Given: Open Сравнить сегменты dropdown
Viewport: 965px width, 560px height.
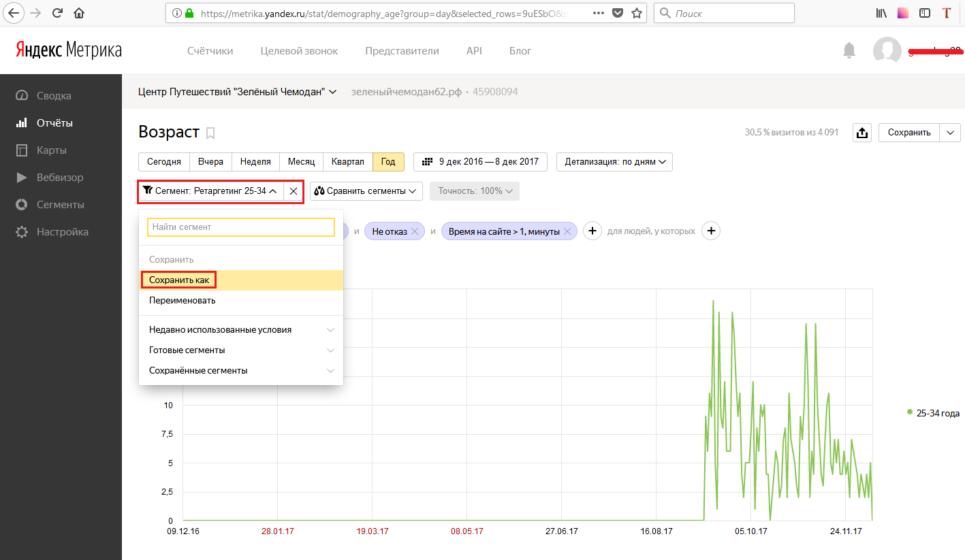Looking at the screenshot, I should (366, 191).
